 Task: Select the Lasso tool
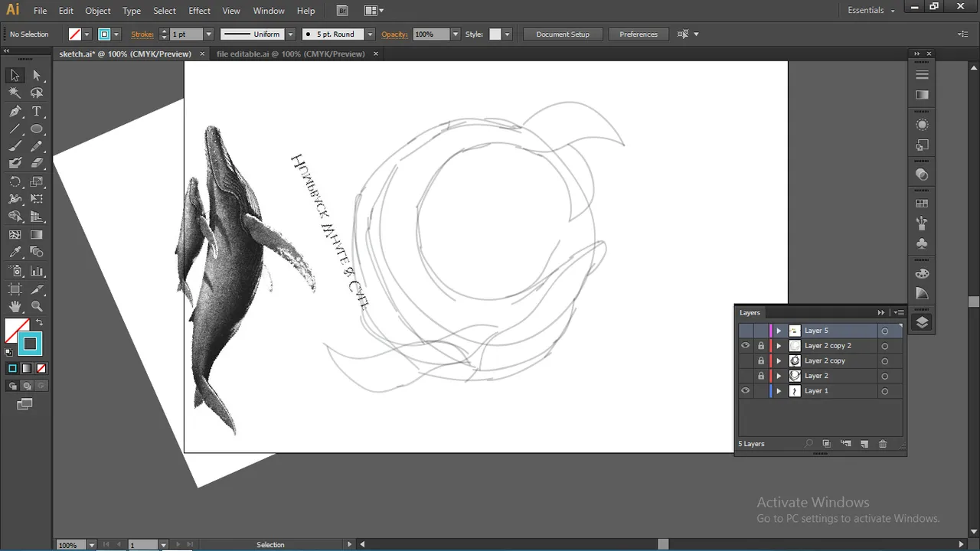(x=37, y=93)
